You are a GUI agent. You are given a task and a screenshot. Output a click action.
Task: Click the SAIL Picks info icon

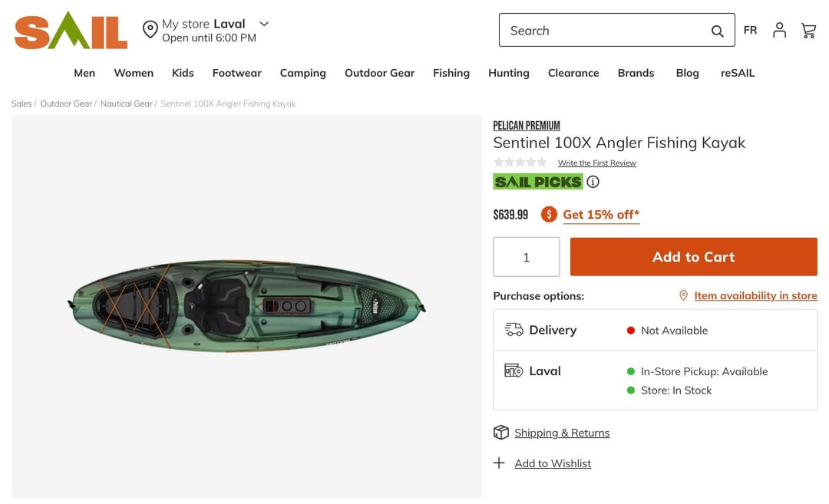(593, 182)
